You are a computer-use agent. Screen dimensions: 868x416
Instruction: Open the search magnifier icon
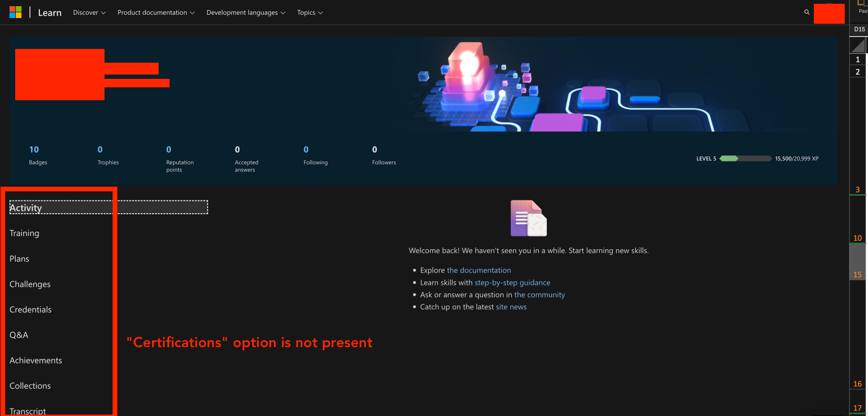[807, 12]
